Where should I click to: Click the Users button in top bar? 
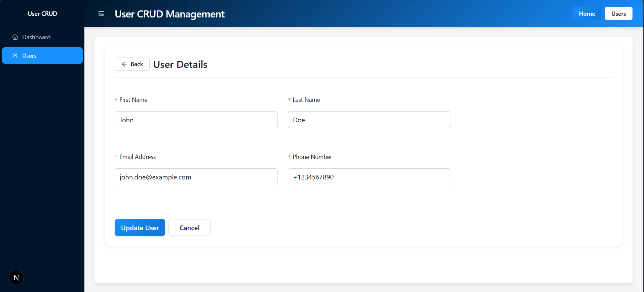[618, 14]
